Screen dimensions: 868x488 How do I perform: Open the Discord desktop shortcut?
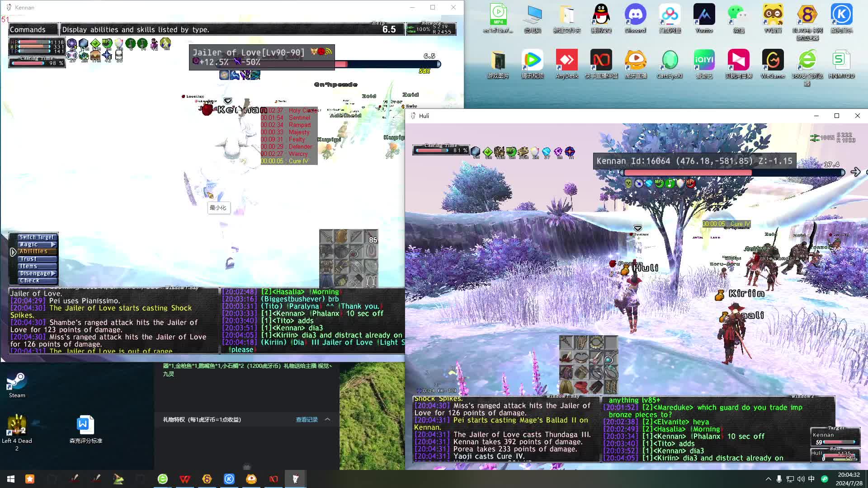[x=635, y=15]
